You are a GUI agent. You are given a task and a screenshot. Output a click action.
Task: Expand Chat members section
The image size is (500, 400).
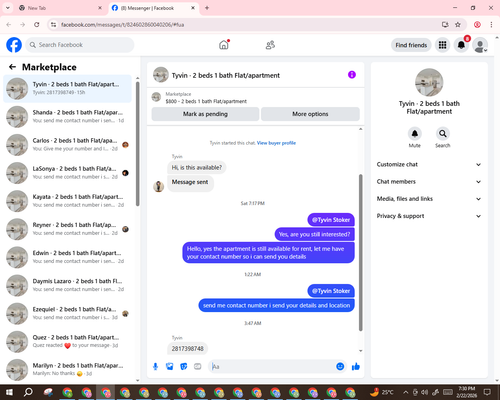tap(429, 182)
